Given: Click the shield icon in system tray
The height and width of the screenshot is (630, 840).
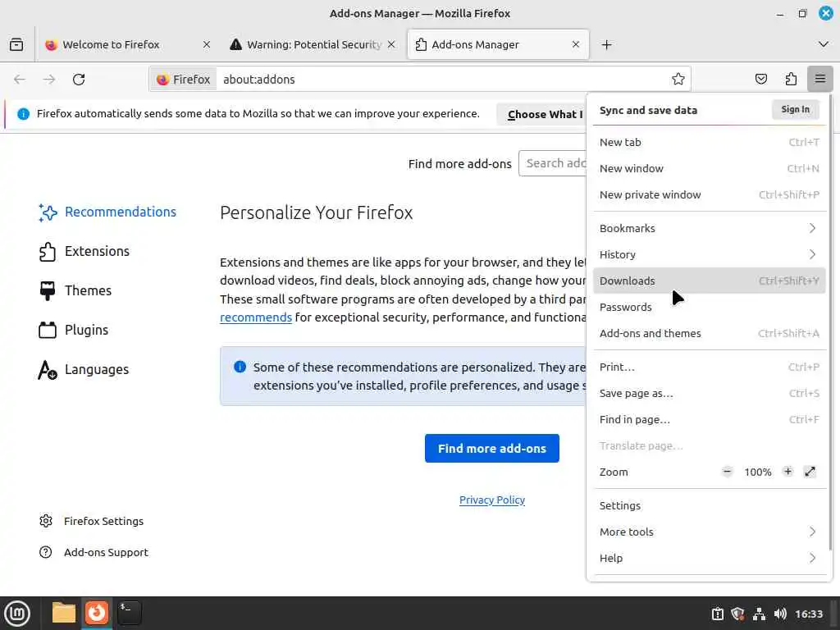Looking at the screenshot, I should click(737, 614).
